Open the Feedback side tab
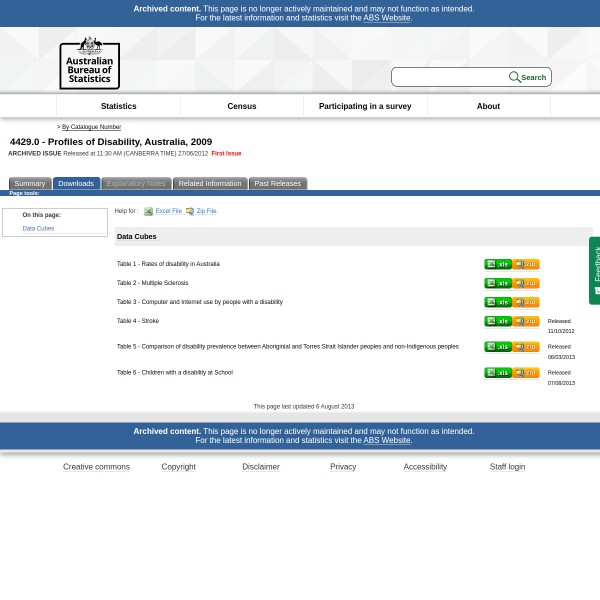Image resolution: width=600 pixels, height=600 pixels. pyautogui.click(x=595, y=268)
